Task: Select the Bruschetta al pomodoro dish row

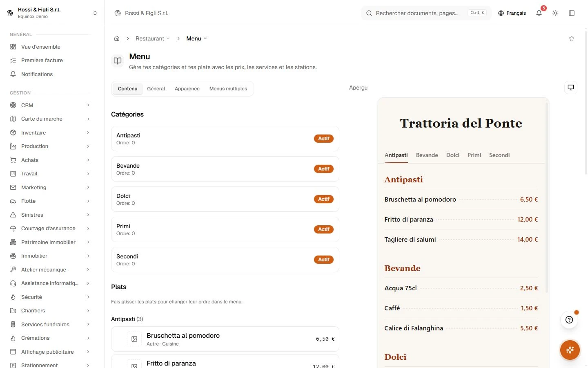Action: pos(225,339)
